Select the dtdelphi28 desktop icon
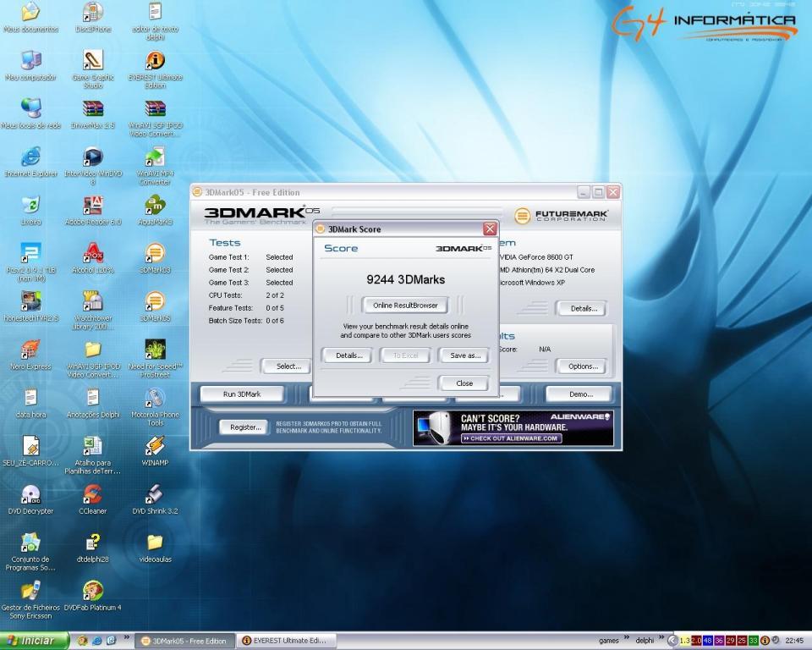 (x=93, y=548)
